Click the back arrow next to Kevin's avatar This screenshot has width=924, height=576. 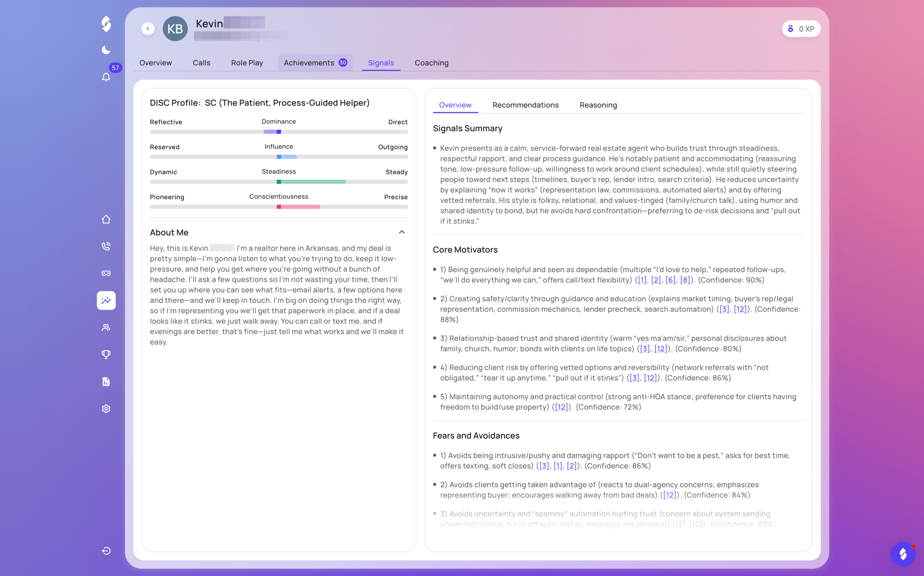pos(148,29)
